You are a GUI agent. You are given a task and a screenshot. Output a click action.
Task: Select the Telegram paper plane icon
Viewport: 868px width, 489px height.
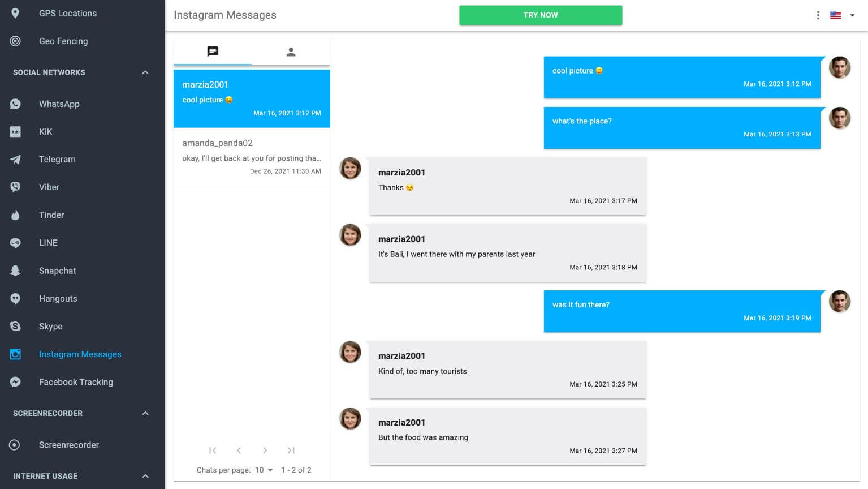(x=15, y=160)
